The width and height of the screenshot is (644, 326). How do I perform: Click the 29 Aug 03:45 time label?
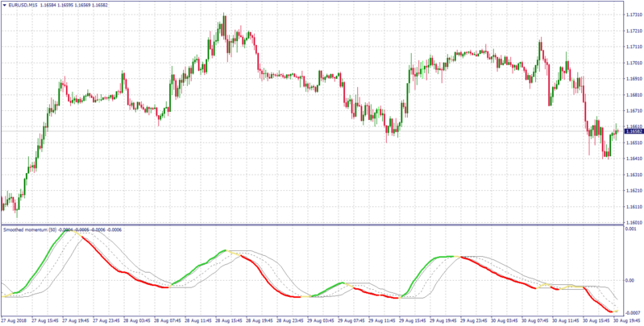[322, 321]
